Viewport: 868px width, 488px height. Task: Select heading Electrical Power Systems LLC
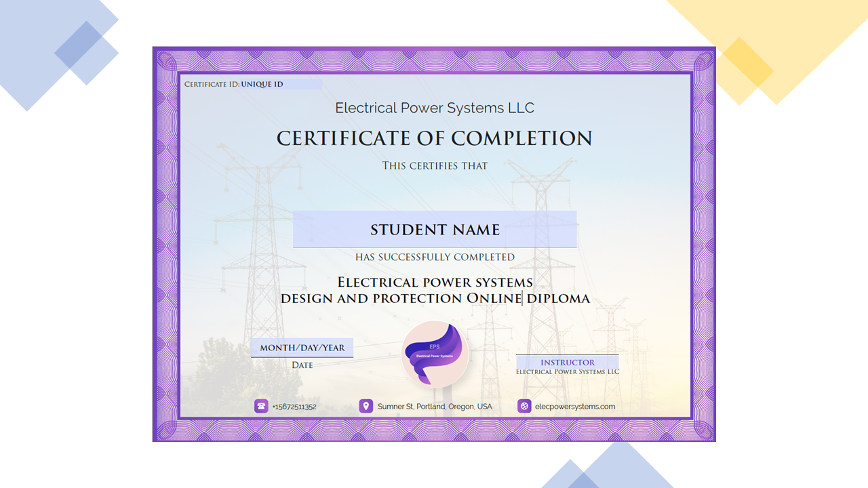coord(435,108)
